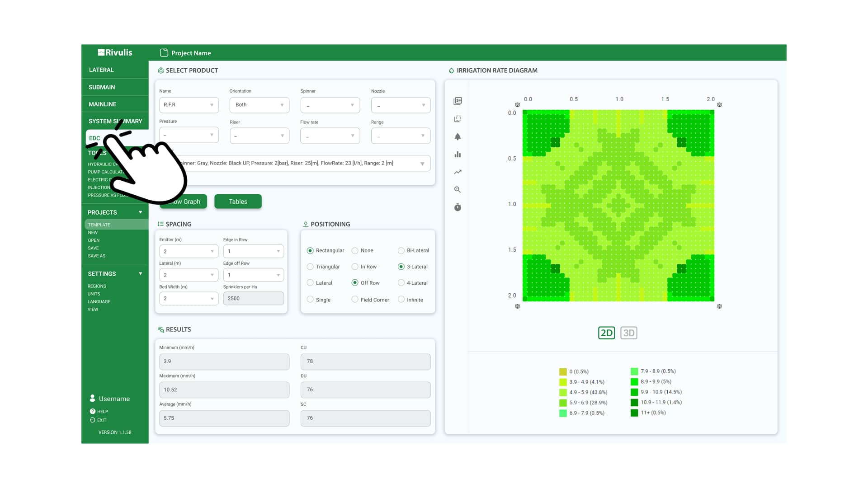
Task: Select the Triangular positioning option
Action: click(x=310, y=267)
